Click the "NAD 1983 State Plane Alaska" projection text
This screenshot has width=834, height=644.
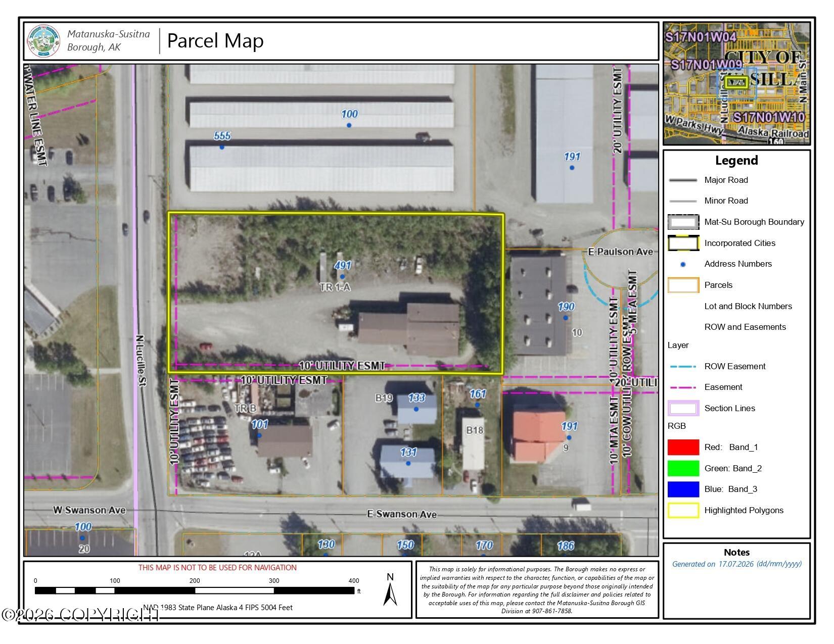pos(218,608)
